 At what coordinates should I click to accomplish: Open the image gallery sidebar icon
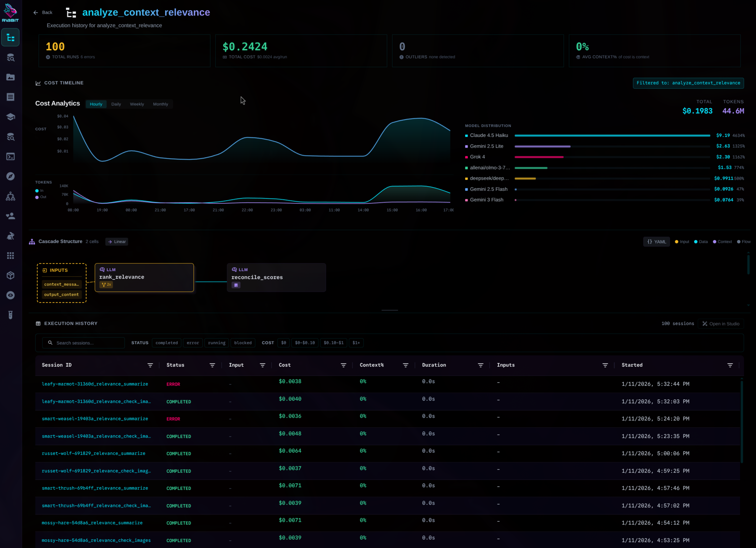point(10,77)
